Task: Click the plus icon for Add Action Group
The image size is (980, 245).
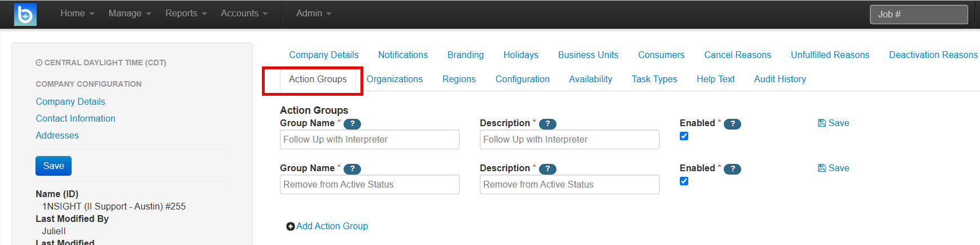Action: pyautogui.click(x=291, y=226)
